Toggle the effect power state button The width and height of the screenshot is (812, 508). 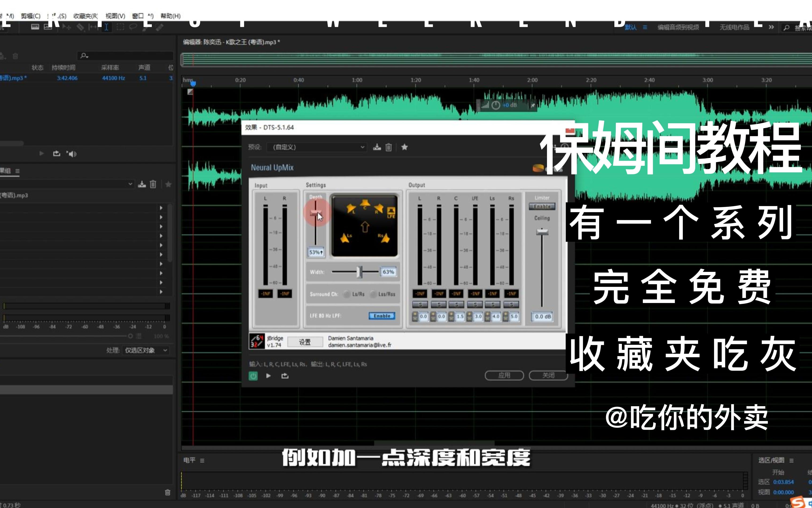(253, 376)
